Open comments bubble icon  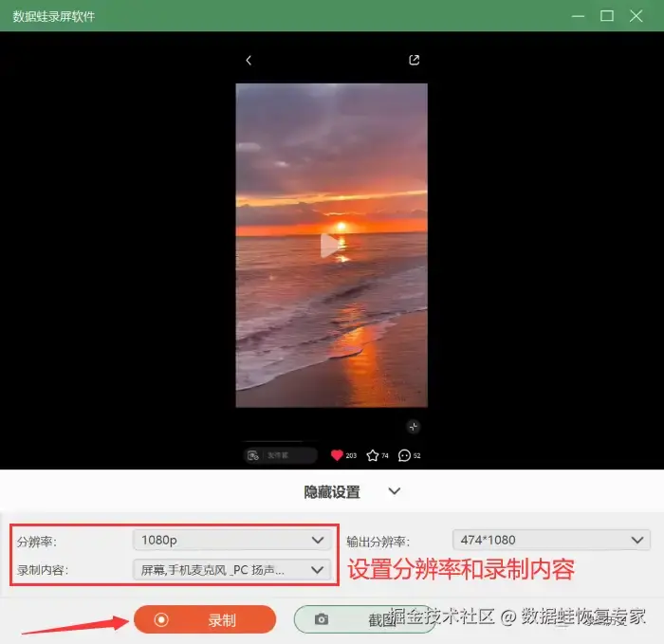coord(404,455)
